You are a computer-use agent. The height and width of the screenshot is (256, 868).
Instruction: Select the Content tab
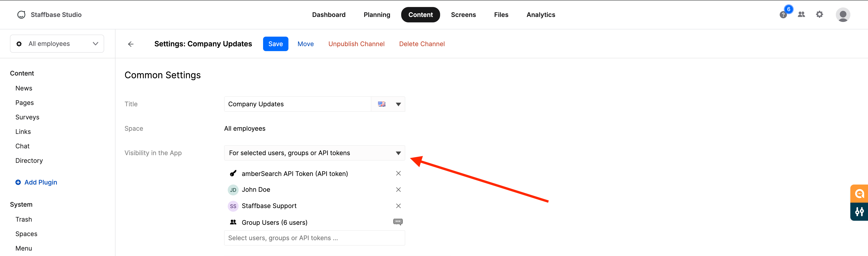coord(420,15)
